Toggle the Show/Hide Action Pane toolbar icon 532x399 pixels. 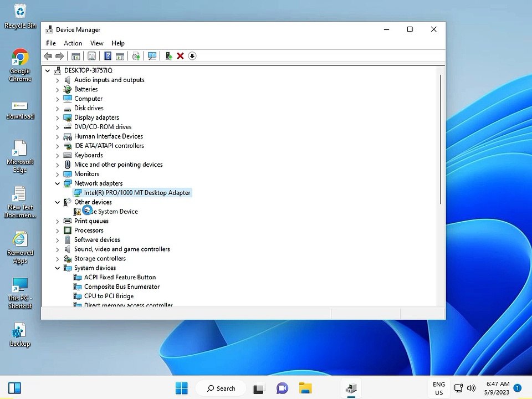(x=120, y=56)
